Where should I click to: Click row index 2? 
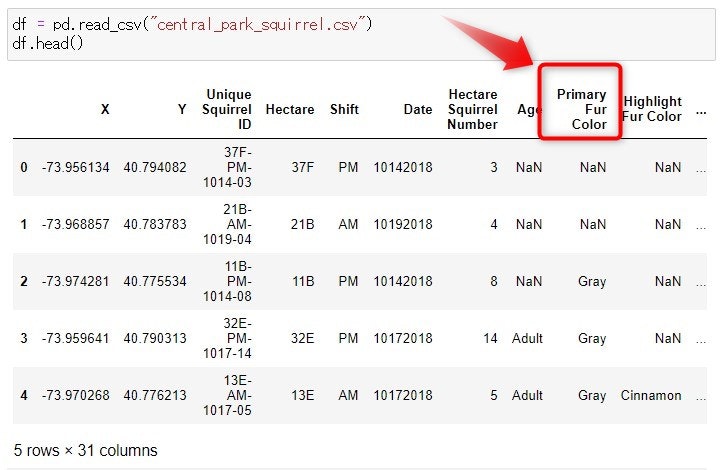24,281
